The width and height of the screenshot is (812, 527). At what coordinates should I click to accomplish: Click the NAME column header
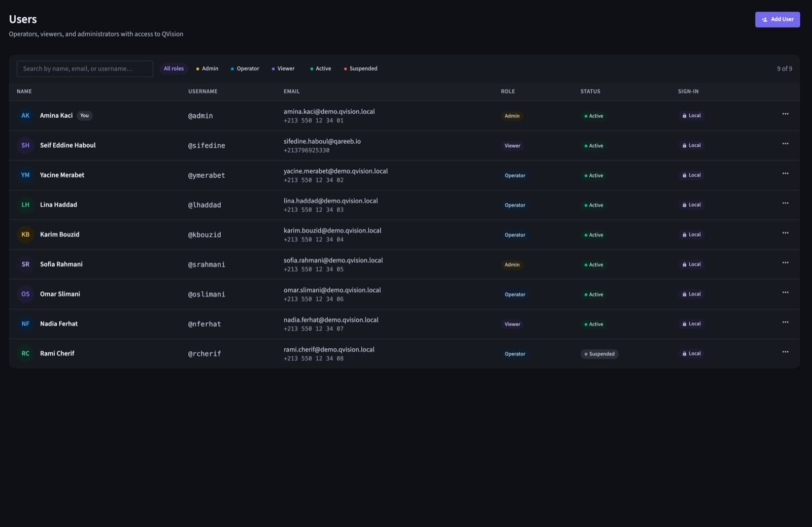point(24,91)
